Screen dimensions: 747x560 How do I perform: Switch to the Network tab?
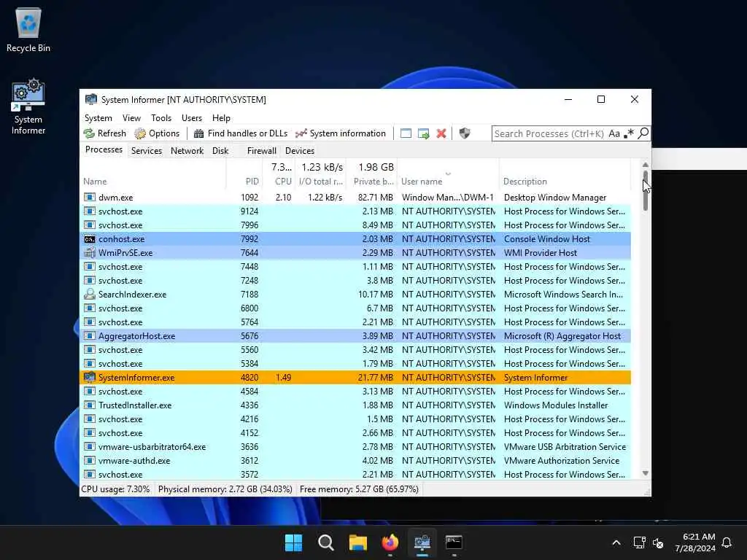(187, 150)
